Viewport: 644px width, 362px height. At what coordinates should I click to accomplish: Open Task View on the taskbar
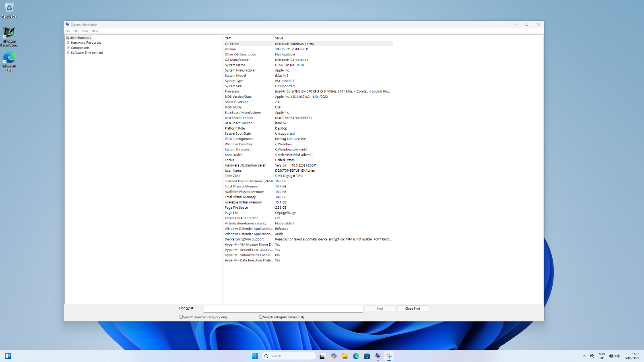pyautogui.click(x=322, y=356)
